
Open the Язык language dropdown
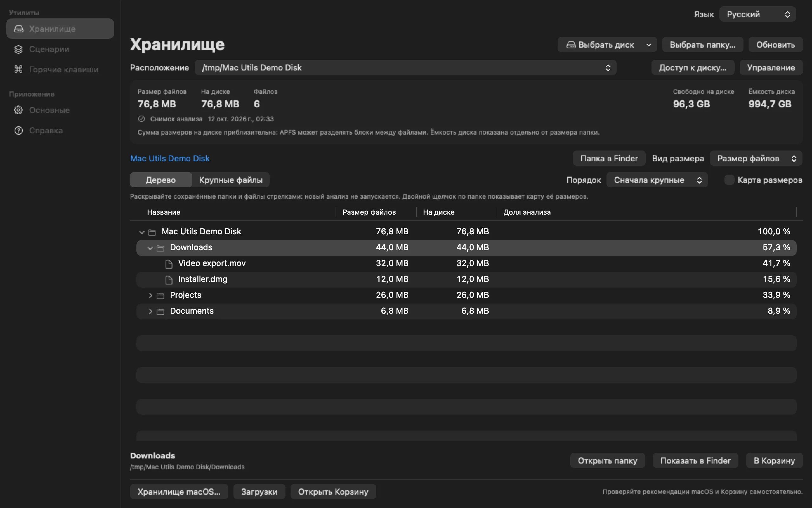coord(757,14)
